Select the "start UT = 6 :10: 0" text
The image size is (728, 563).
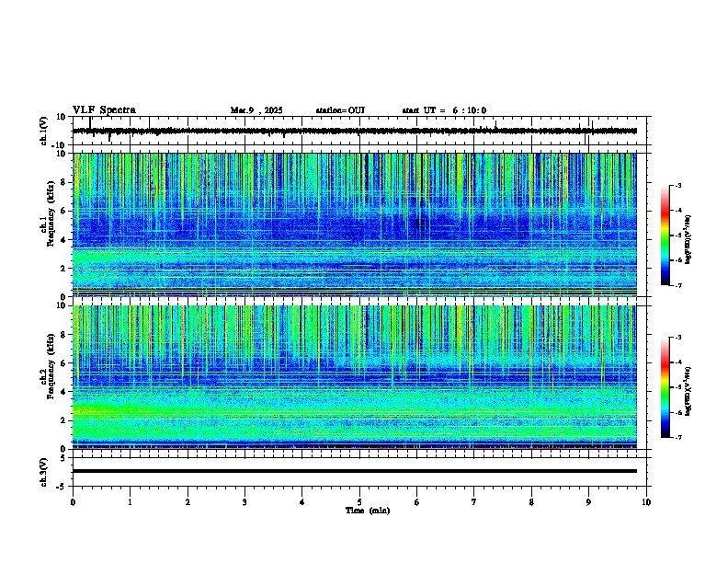[444, 110]
